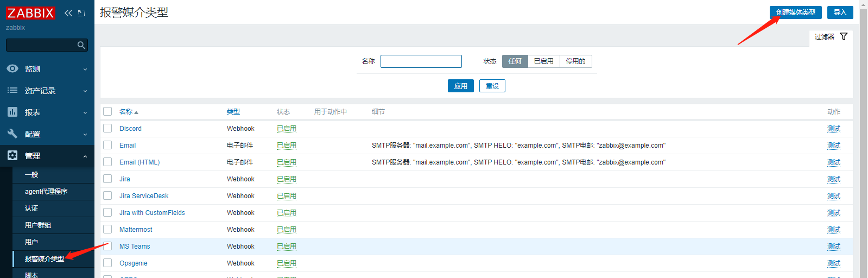The width and height of the screenshot is (868, 278).
Task: Check the Email row checkbox
Action: (x=107, y=145)
